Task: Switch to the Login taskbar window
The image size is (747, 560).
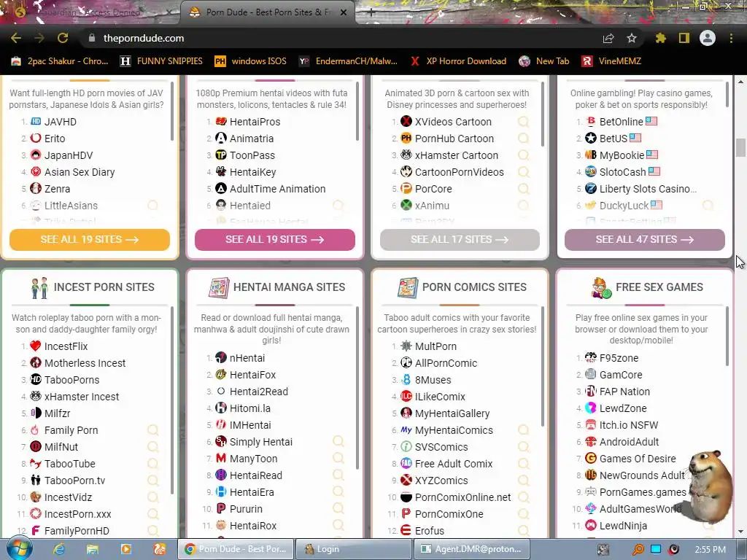Action: pos(353,549)
